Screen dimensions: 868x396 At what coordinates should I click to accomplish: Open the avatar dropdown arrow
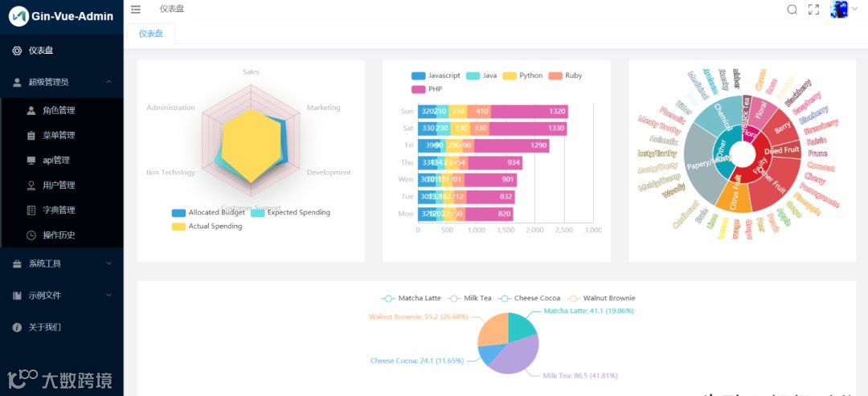[854, 9]
